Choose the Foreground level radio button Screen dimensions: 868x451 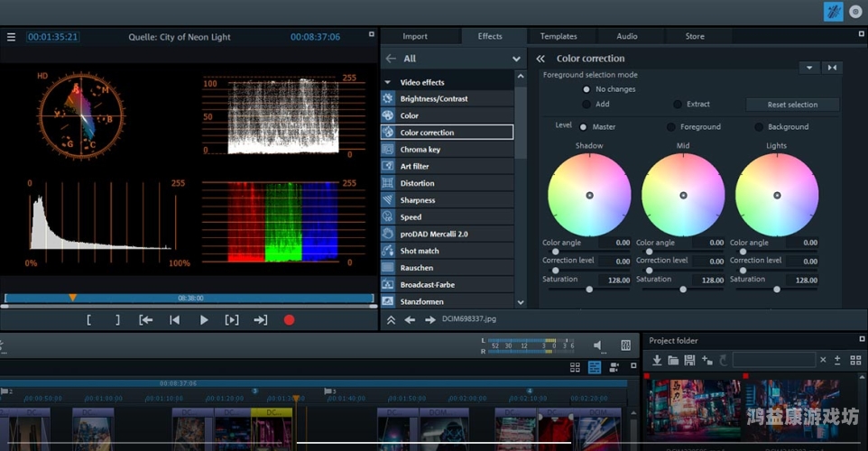click(x=671, y=127)
